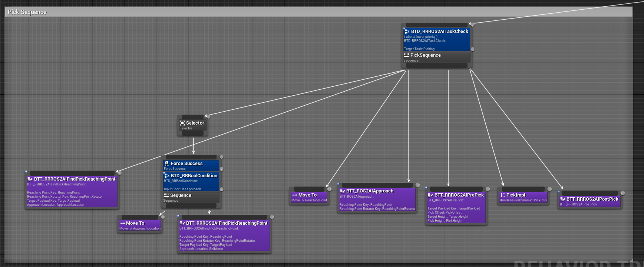
Task: Click the ForceSuccess subtitle text
Action: [175, 169]
